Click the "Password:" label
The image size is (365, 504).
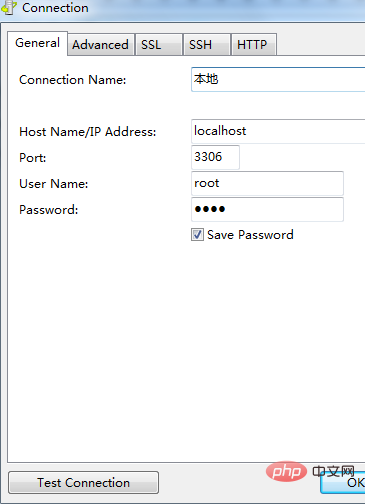coord(49,210)
